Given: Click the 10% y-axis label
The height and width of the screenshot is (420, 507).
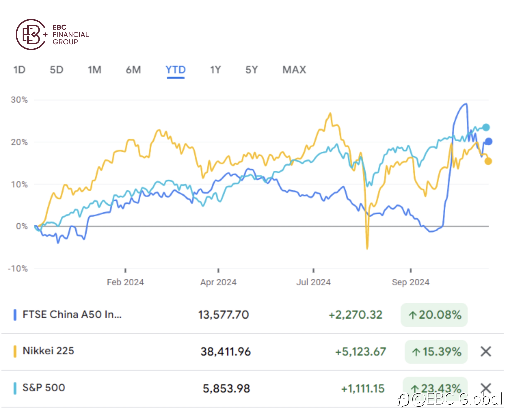Looking at the screenshot, I should (x=19, y=184).
